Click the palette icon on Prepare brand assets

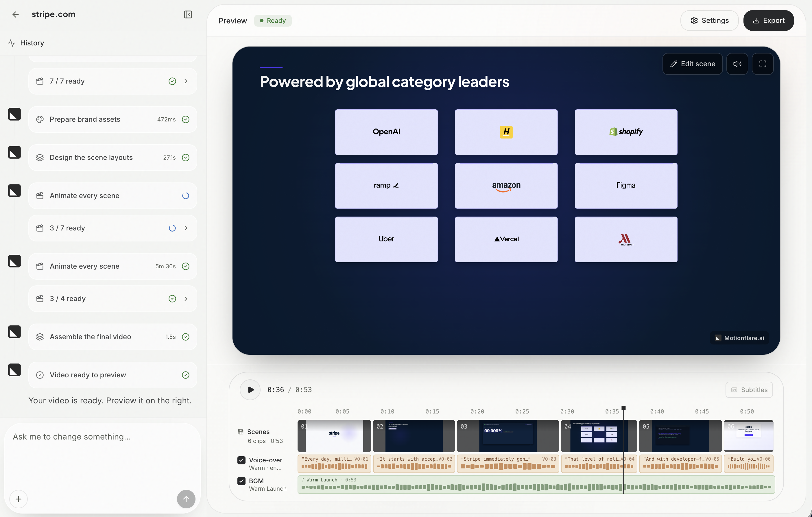[40, 119]
